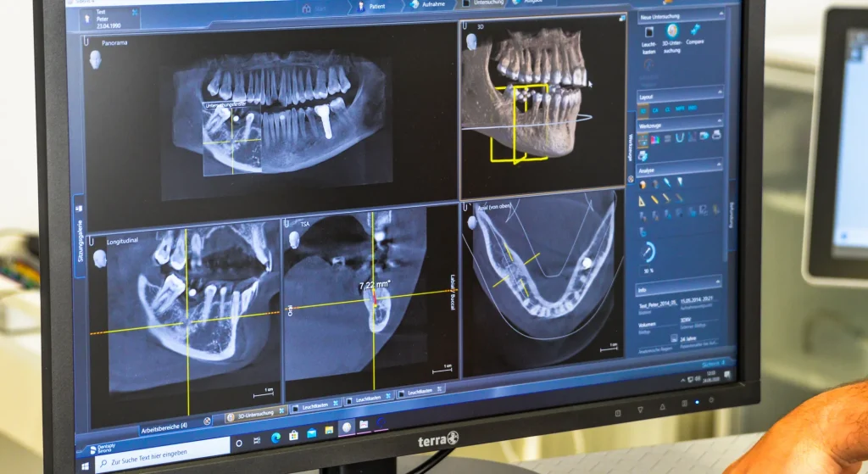The width and height of the screenshot is (868, 474).
Task: Click the screenshot camera tool in Werkzeuge
Action: click(x=704, y=136)
